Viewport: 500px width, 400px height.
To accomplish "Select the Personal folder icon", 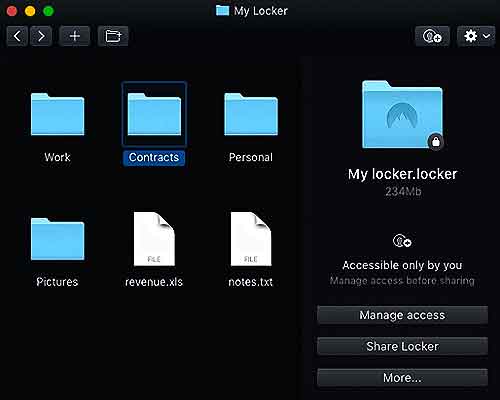I will click(x=251, y=114).
